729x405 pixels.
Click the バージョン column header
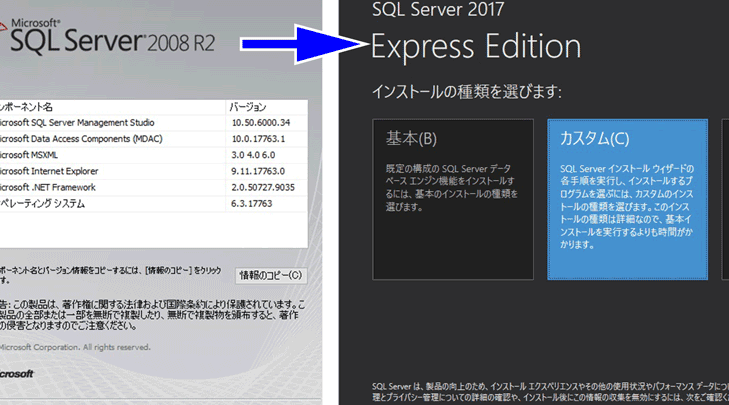tap(266, 107)
